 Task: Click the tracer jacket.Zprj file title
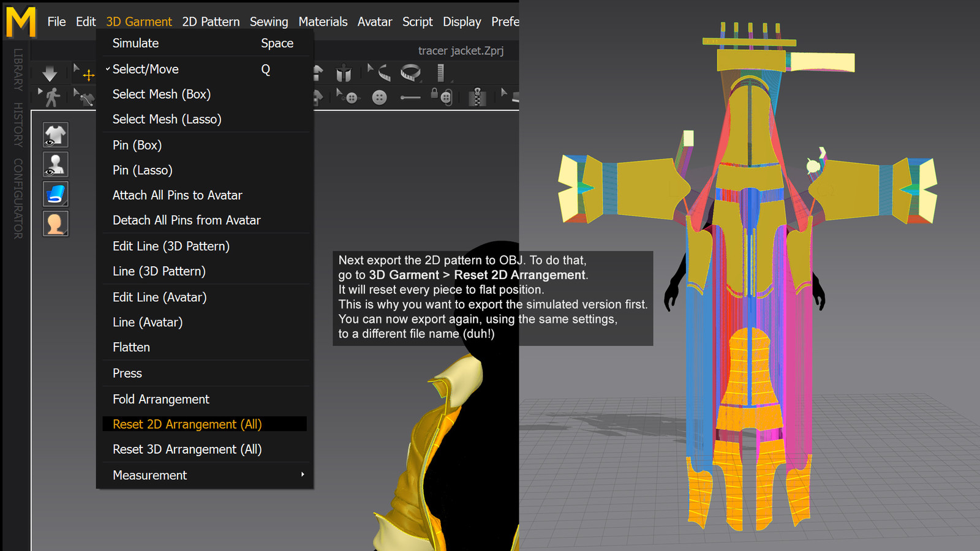coord(461,51)
